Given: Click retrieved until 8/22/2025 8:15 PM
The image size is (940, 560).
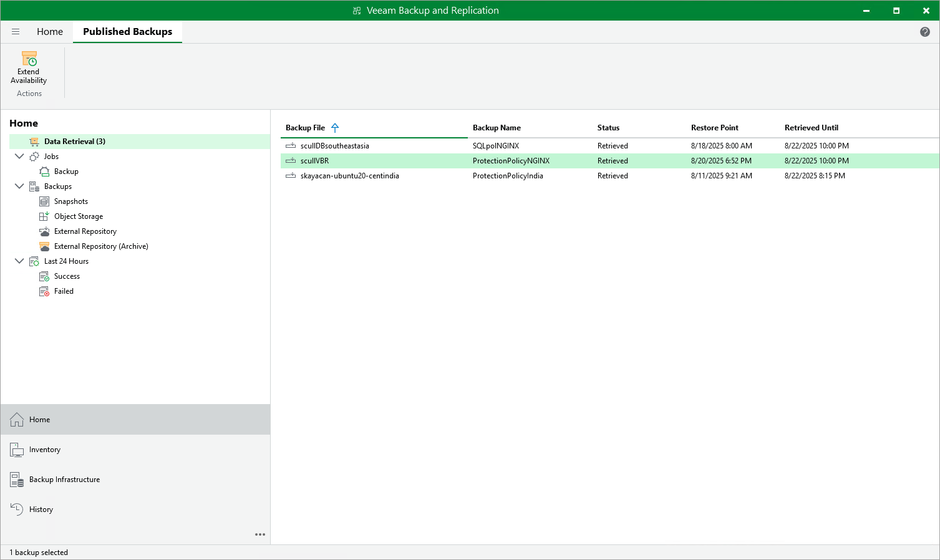Looking at the screenshot, I should coord(815,176).
